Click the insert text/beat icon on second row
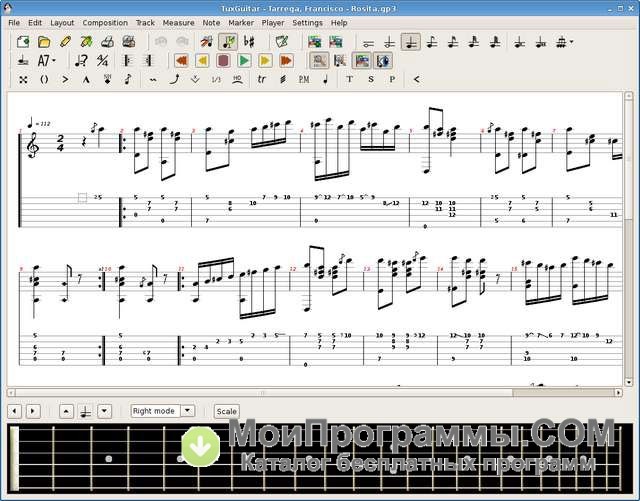Viewport: 640px width, 501px height. click(x=23, y=61)
